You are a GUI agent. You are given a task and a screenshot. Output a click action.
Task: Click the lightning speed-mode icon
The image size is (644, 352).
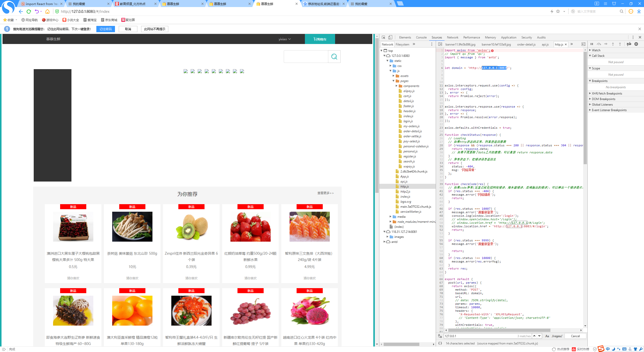552,11
